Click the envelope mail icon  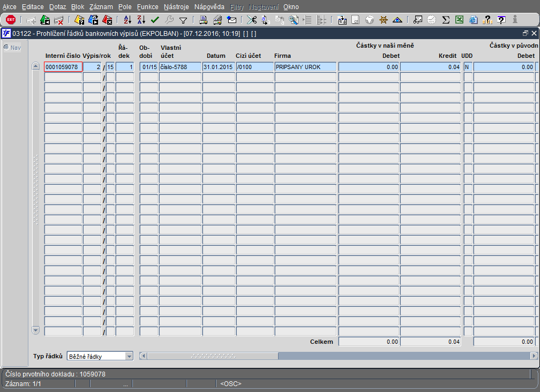(232, 20)
